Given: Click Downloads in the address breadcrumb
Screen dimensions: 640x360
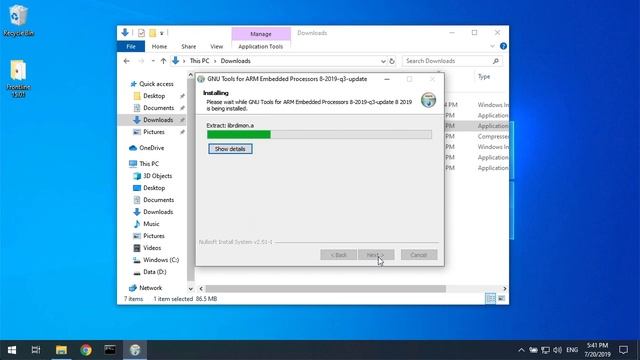Looking at the screenshot, I should click(x=236, y=61).
